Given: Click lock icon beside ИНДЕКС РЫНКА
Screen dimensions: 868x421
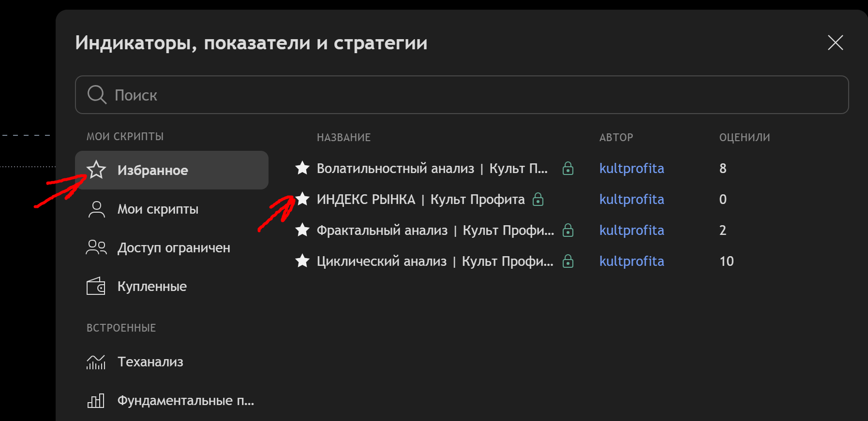Looking at the screenshot, I should click(538, 199).
